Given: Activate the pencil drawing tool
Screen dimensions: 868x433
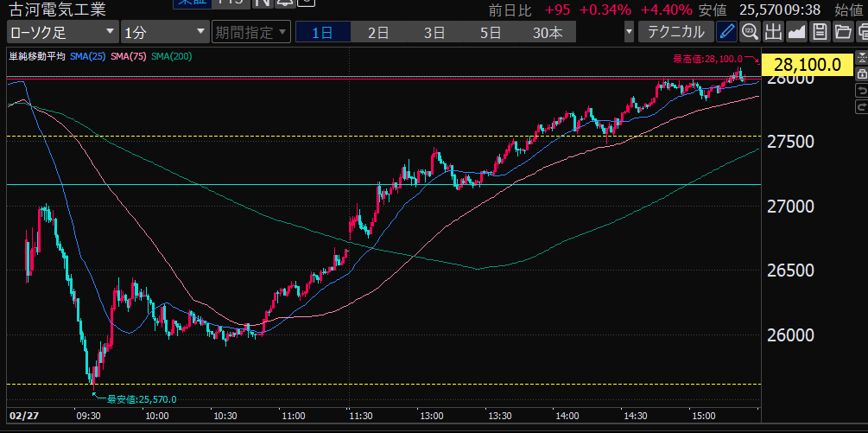Looking at the screenshot, I should [x=727, y=33].
